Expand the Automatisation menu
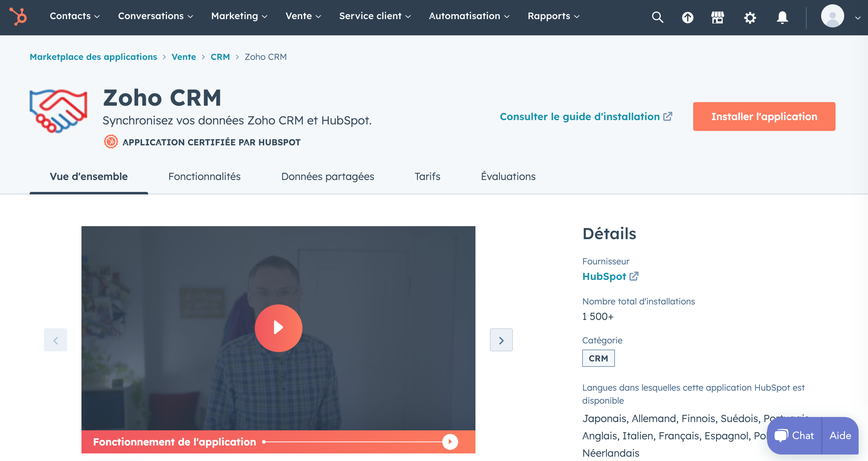Viewport: 868px width, 461px height. 469,16
